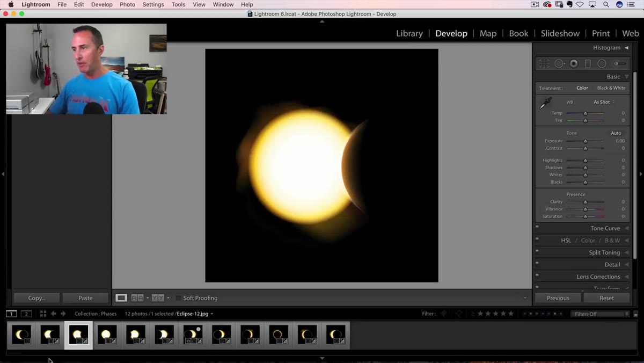Toggle the HSL panel on/off switch
The height and width of the screenshot is (363, 644).
(x=537, y=238)
